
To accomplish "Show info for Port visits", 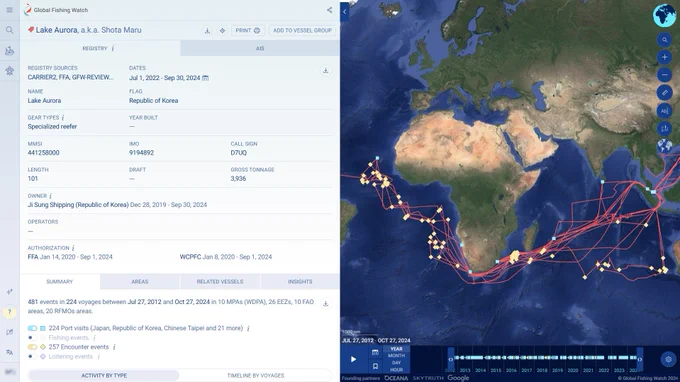I will 248,328.
